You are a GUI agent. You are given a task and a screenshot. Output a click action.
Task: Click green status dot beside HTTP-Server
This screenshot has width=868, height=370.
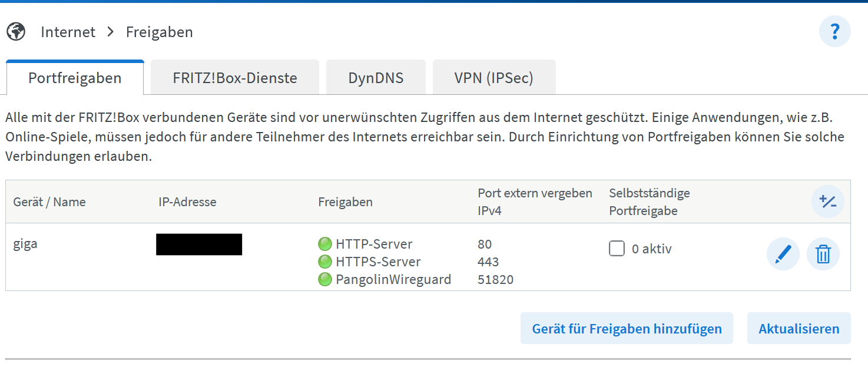point(324,244)
